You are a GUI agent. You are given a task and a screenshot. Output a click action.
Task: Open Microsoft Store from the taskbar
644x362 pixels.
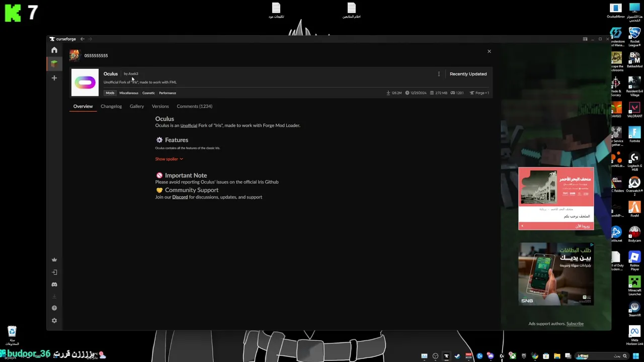[546, 356]
